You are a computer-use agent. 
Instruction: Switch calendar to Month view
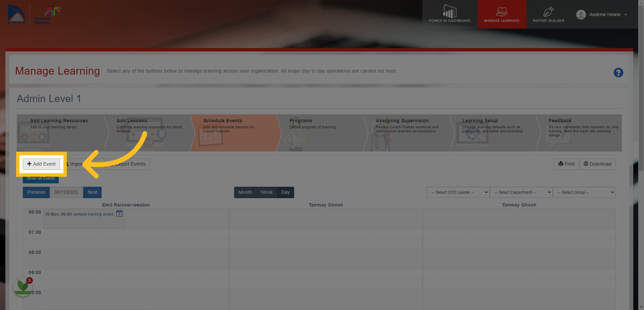click(x=245, y=192)
